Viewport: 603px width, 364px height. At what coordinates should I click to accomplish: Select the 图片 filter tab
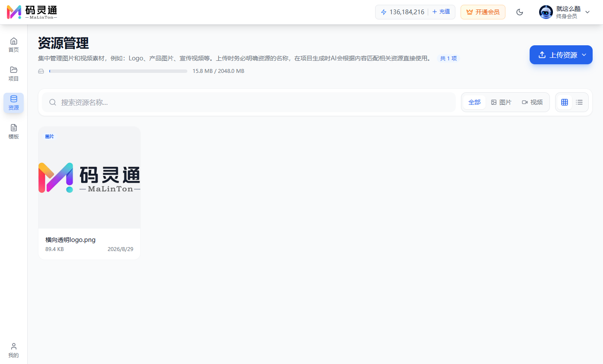501,102
